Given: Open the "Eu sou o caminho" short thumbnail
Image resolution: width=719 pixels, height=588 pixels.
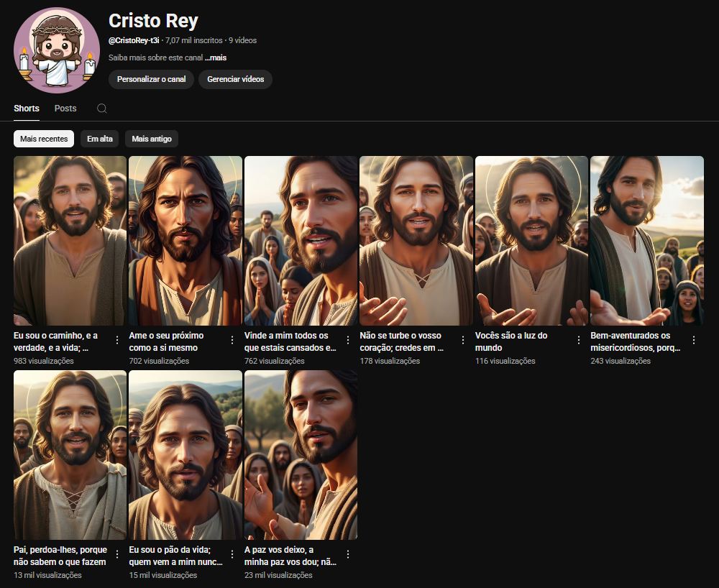Looking at the screenshot, I should pos(70,241).
